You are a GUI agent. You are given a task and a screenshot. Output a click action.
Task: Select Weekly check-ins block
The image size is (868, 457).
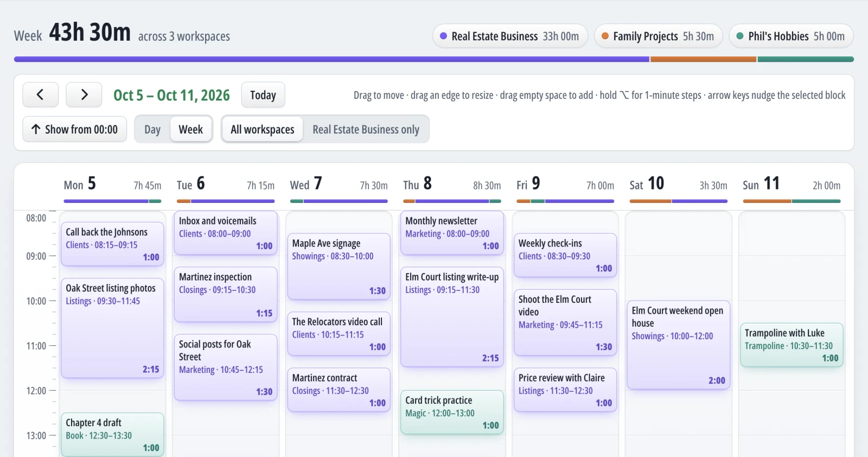[565, 255]
